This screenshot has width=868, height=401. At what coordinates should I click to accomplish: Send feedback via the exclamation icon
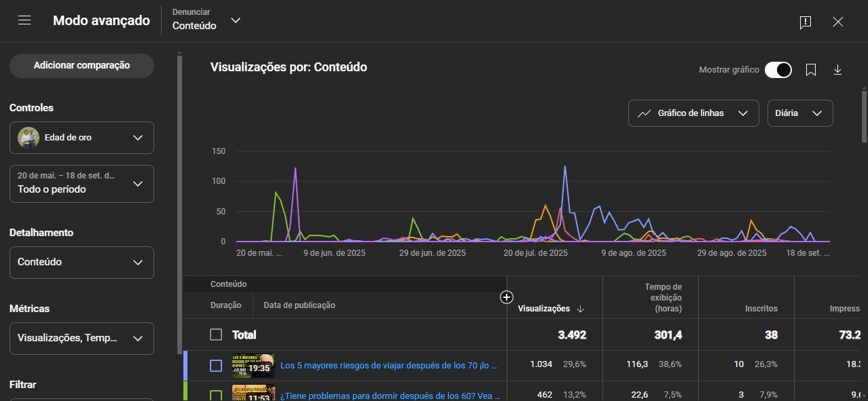tap(806, 22)
